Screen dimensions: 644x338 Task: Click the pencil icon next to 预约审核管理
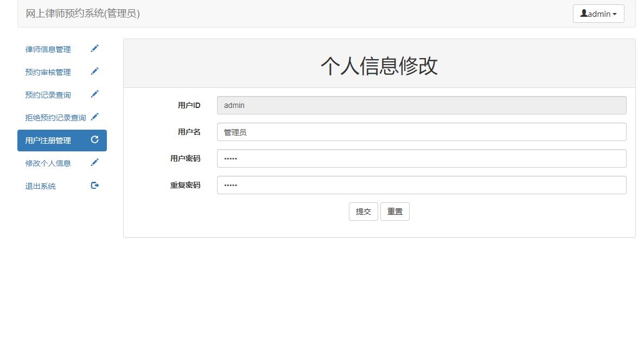[95, 71]
